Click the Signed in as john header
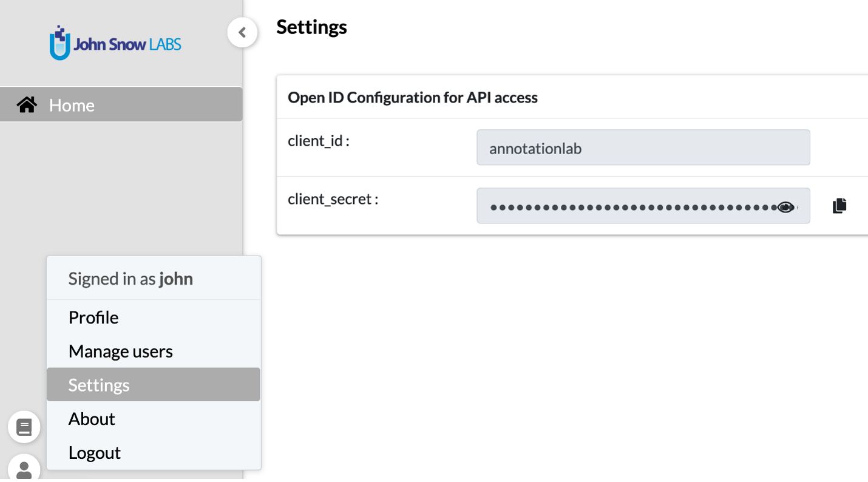The height and width of the screenshot is (482, 868). pos(131,279)
